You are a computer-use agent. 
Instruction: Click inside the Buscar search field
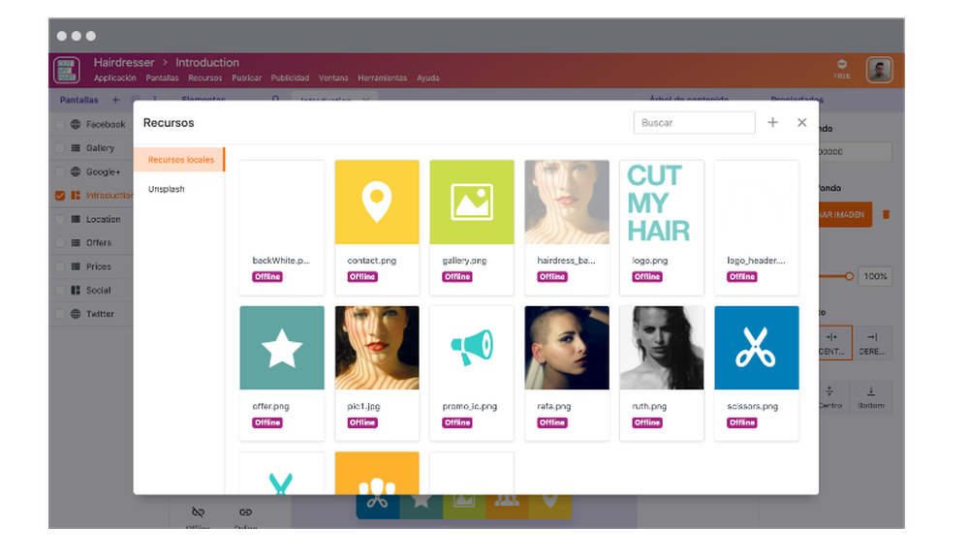tap(694, 122)
